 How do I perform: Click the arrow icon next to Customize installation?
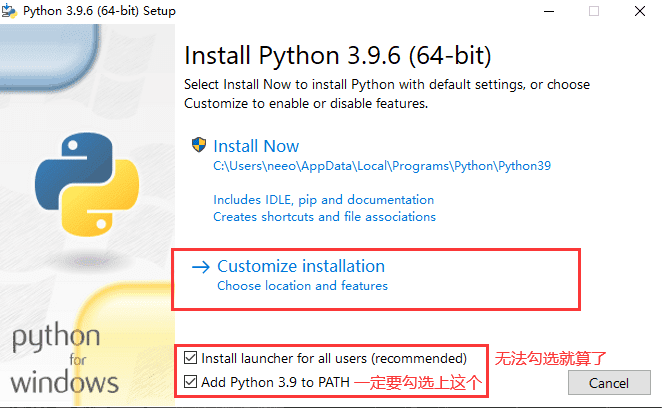[x=201, y=267]
